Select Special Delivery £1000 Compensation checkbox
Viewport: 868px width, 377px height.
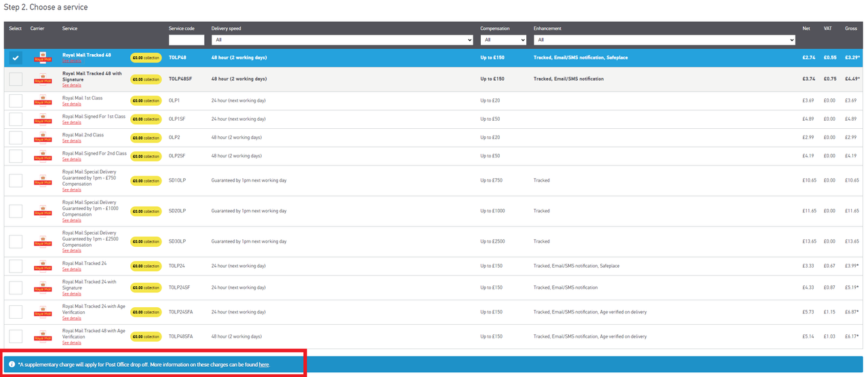[16, 211]
